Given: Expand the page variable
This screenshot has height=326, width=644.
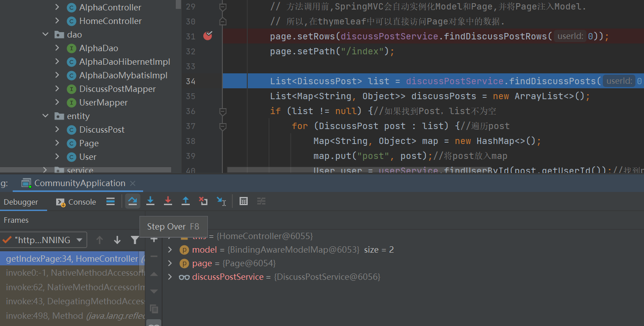Looking at the screenshot, I should (170, 264).
